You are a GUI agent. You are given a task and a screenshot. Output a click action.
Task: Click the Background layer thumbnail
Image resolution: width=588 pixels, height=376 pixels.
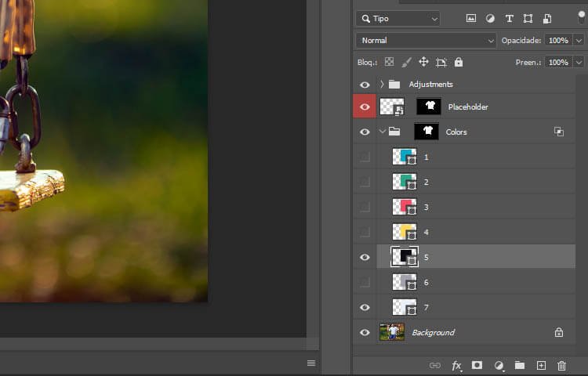pos(392,332)
